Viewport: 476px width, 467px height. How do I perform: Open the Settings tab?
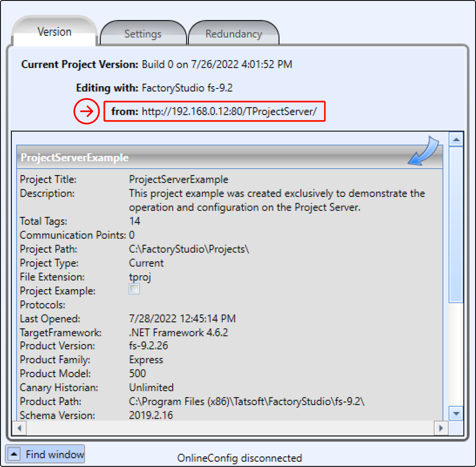143,33
